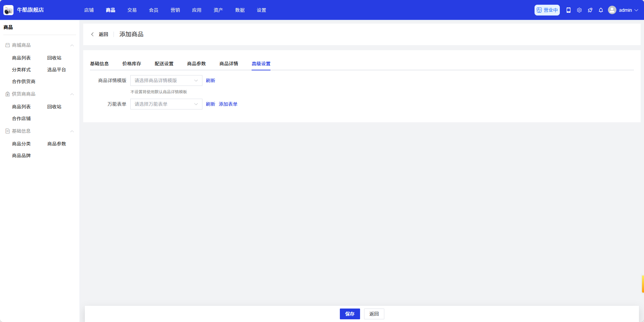Collapse the 基础信息 sidebar group
Image resolution: width=644 pixels, height=322 pixels.
click(72, 131)
